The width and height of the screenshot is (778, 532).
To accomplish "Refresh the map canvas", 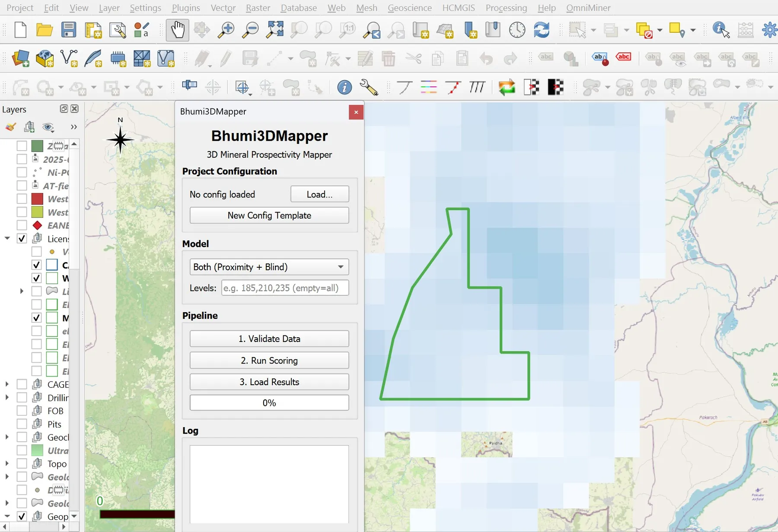I will click(541, 30).
